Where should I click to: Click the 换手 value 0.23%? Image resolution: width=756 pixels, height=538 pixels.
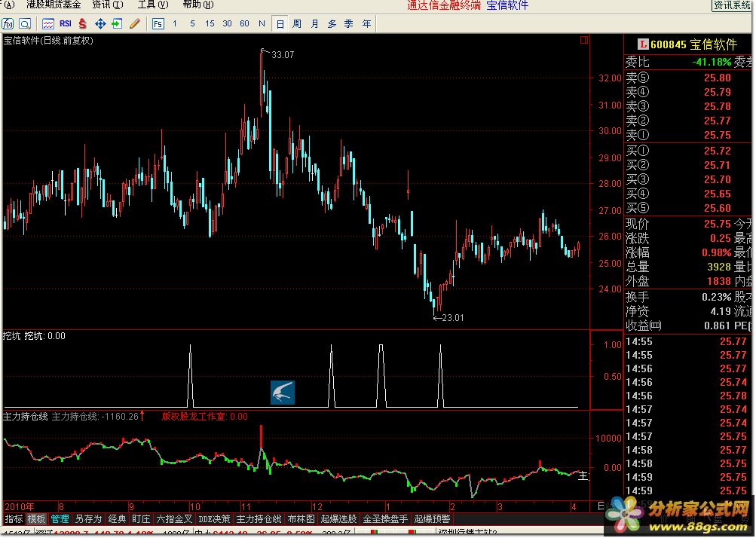pyautogui.click(x=717, y=297)
